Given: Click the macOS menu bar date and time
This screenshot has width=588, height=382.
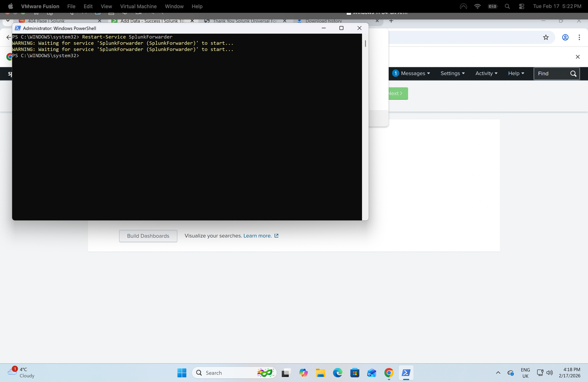Looking at the screenshot, I should coord(558,6).
